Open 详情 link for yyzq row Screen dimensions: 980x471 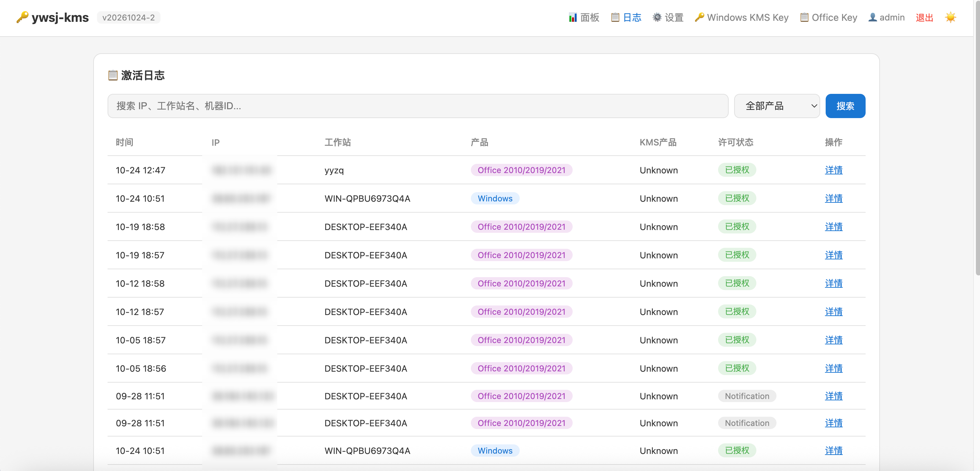pos(833,170)
